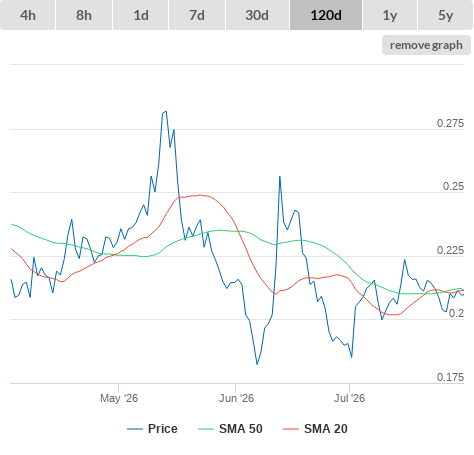Image resolution: width=474 pixels, height=455 pixels.
Task: Click the blue Price legend line marker
Action: (135, 429)
